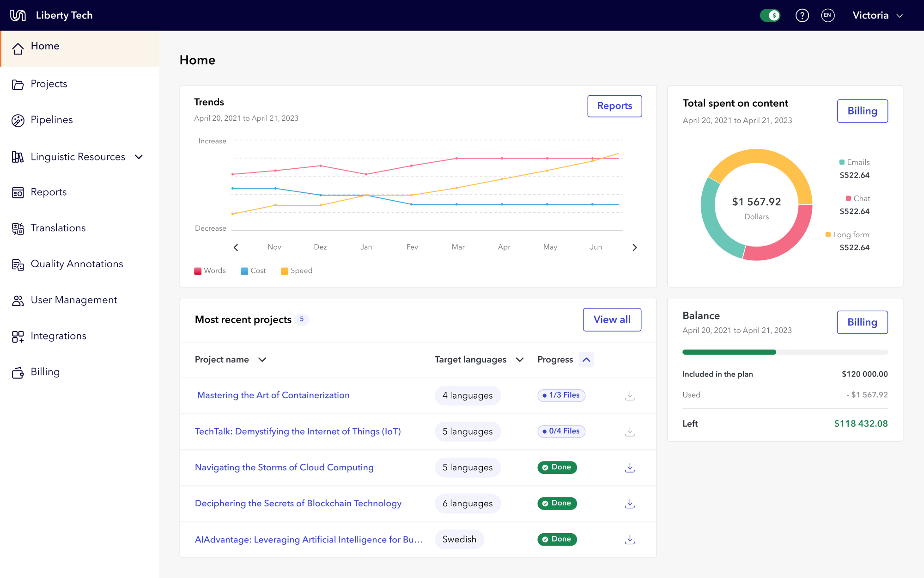
Task: Open the Mastering the Art of Containerization project
Action: tap(273, 395)
